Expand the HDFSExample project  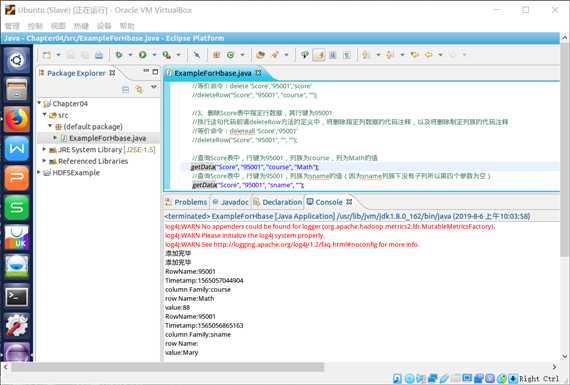(x=39, y=172)
